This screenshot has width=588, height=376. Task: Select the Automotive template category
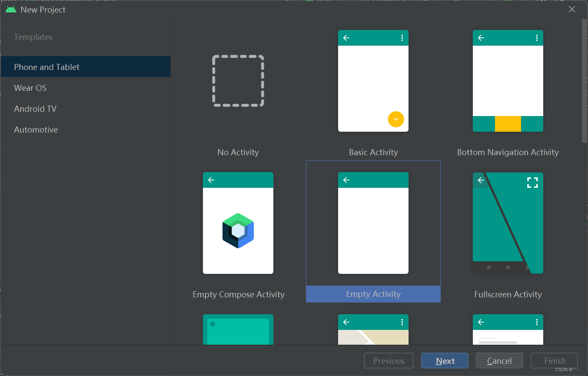point(36,129)
